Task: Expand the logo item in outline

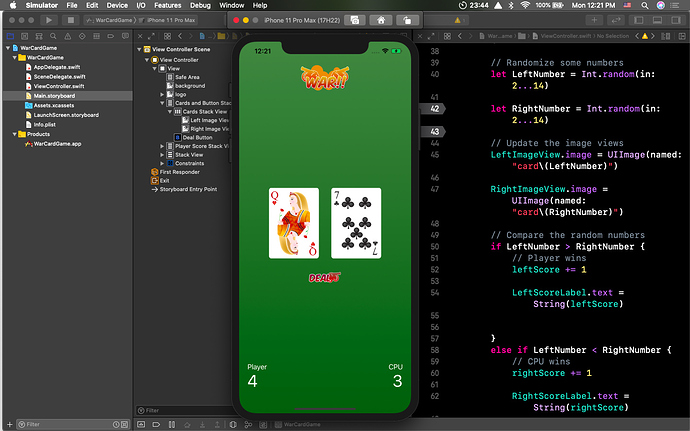Action: [x=162, y=94]
